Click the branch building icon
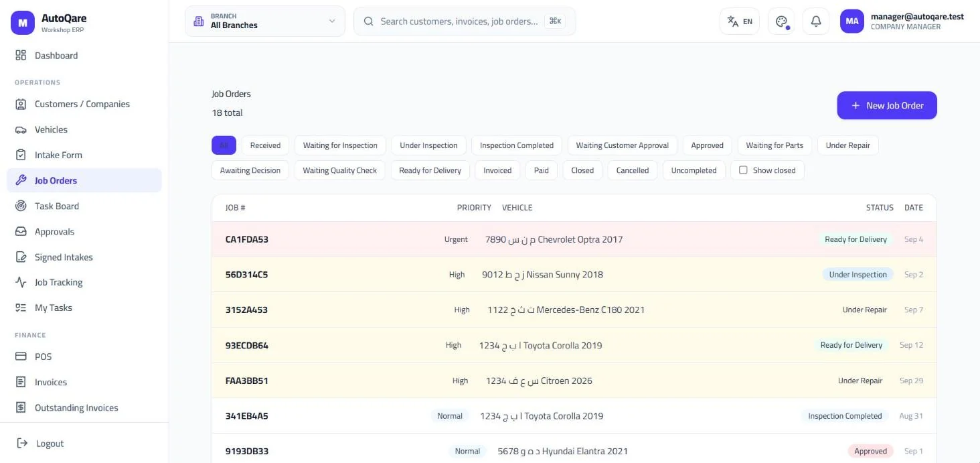This screenshot has width=980, height=463. coord(198,21)
